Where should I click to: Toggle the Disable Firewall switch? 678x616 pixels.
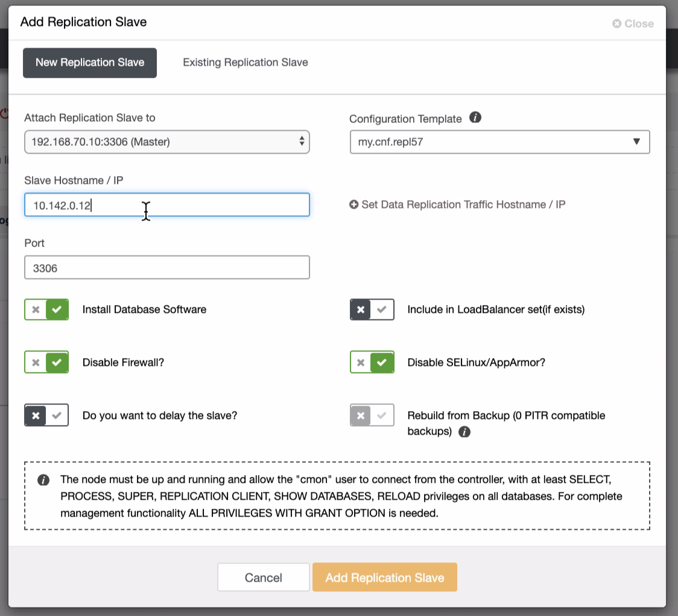point(46,362)
